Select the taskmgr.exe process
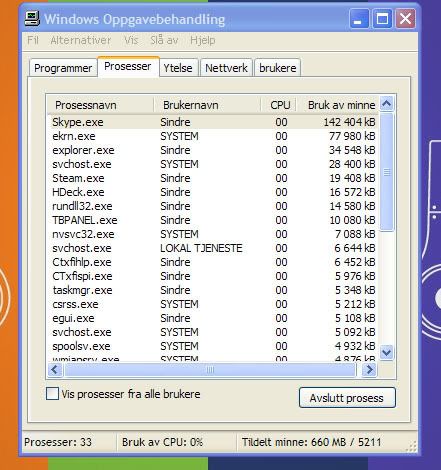 pos(213,290)
